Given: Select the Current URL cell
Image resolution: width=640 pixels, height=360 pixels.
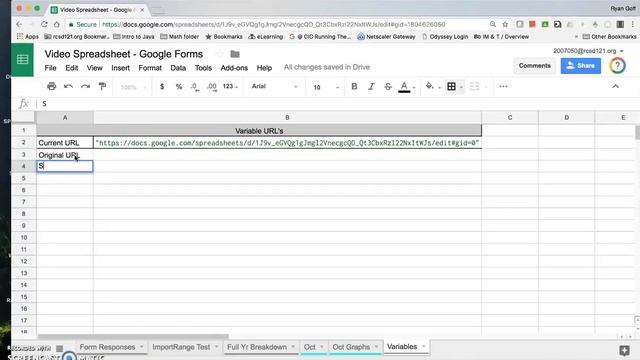Looking at the screenshot, I should [65, 143].
